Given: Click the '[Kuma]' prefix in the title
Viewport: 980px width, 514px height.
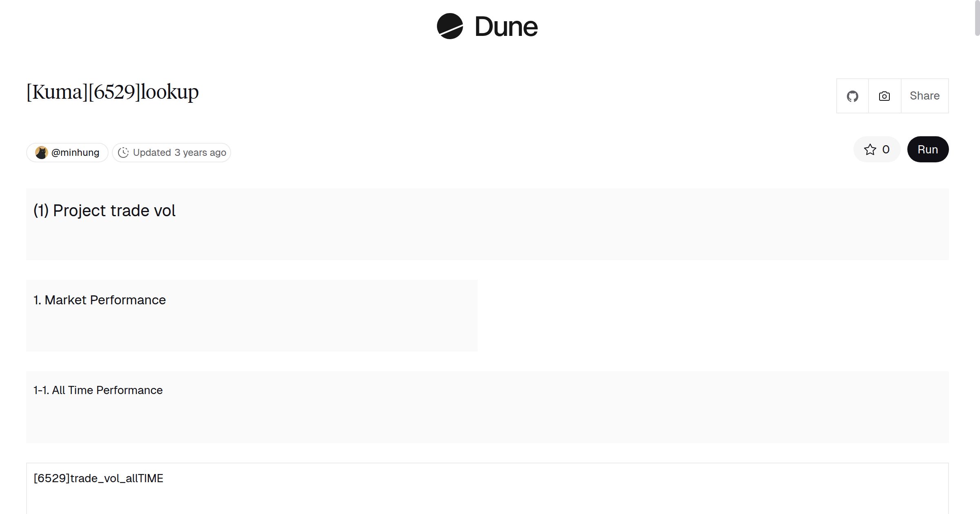Looking at the screenshot, I should [57, 92].
